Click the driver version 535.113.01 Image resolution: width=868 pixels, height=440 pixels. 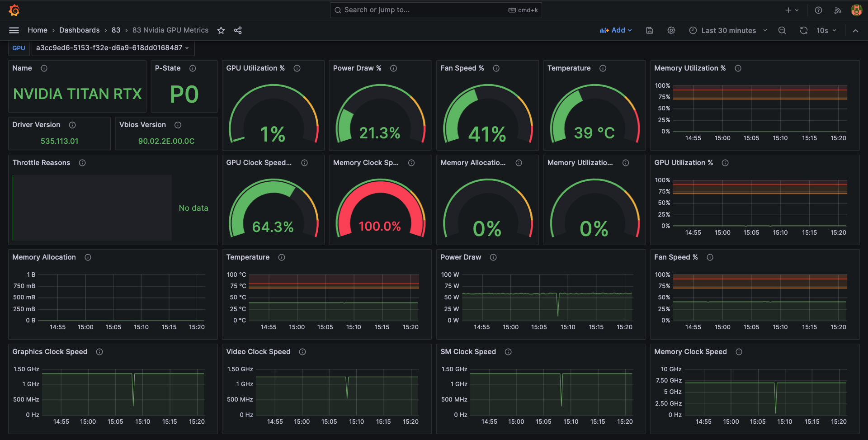(x=60, y=141)
